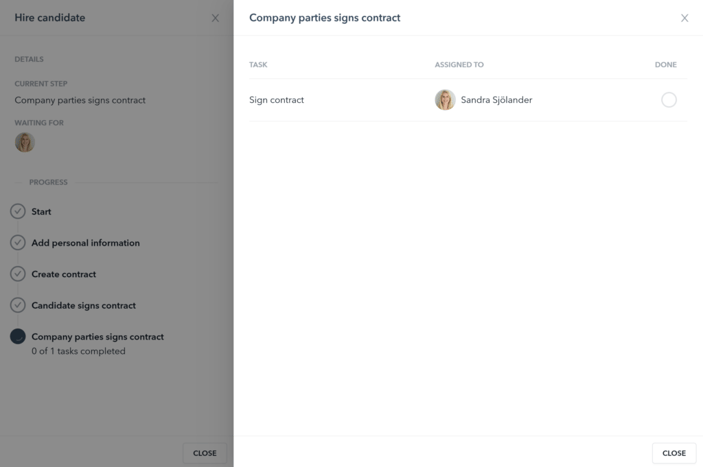Click the DONE column header
Viewport: 703px width, 467px height.
coord(666,65)
